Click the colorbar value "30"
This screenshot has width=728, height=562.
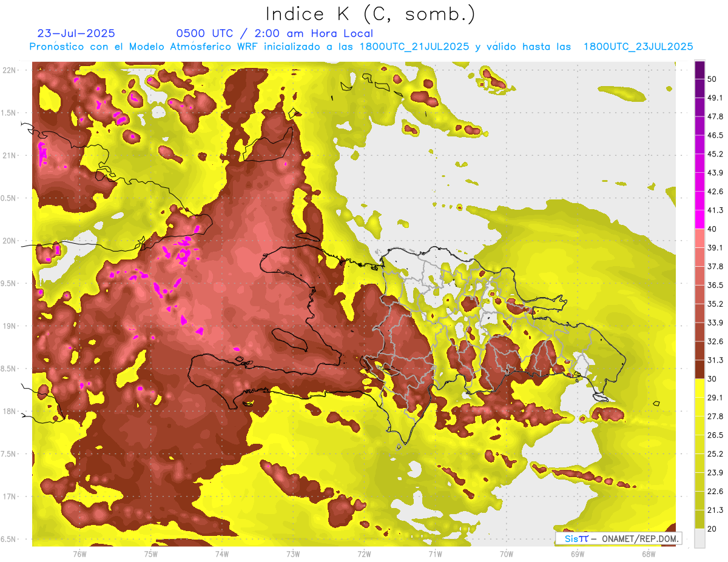[713, 379]
